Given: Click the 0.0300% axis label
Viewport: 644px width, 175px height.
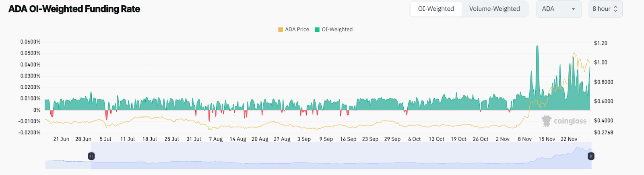Looking at the screenshot, I should (30, 76).
